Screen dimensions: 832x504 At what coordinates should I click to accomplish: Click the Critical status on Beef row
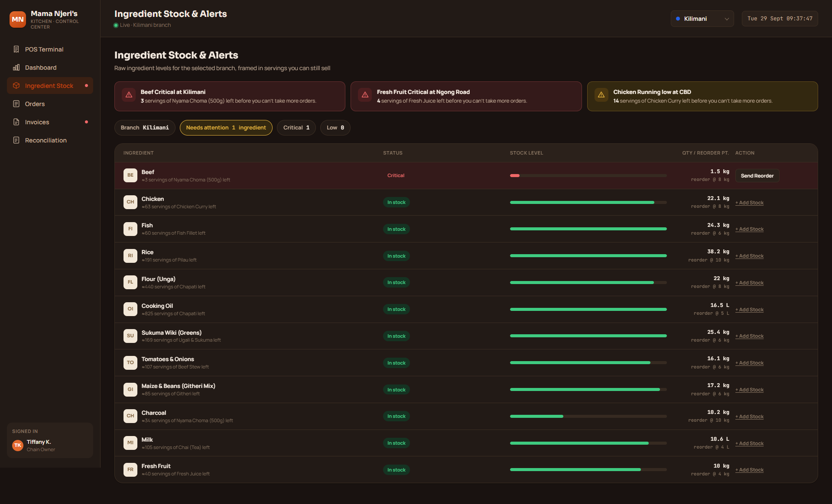pyautogui.click(x=396, y=175)
